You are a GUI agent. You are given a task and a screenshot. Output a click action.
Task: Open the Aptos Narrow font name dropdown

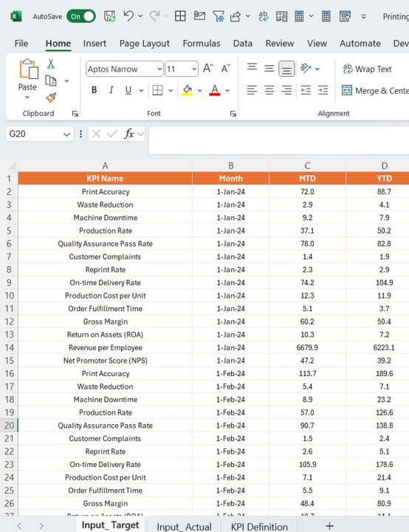(159, 69)
